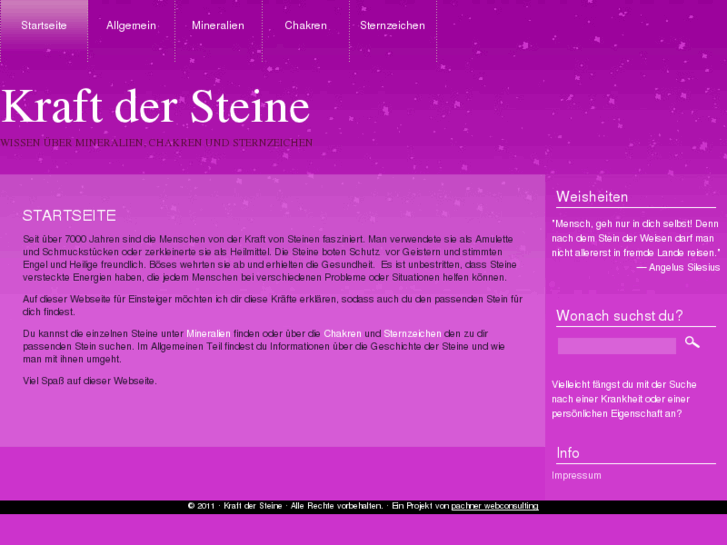Open the Startseite navigation tab
This screenshot has height=545, width=727.
click(x=44, y=26)
